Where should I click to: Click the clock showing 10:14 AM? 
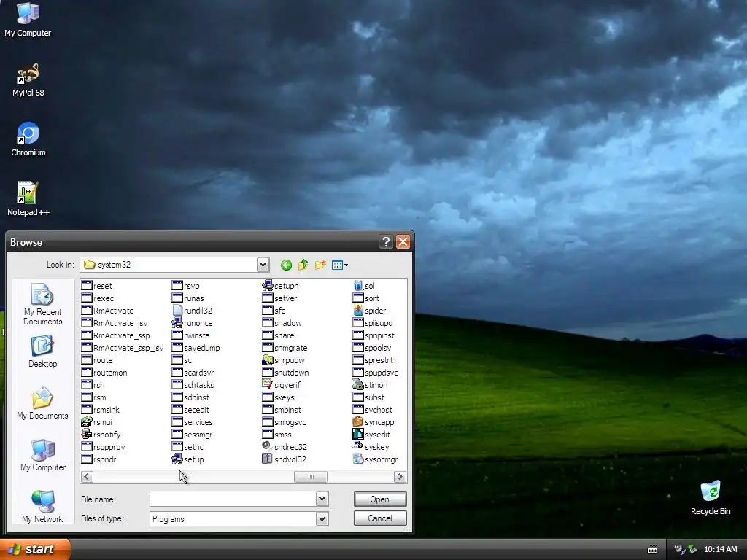(x=720, y=549)
